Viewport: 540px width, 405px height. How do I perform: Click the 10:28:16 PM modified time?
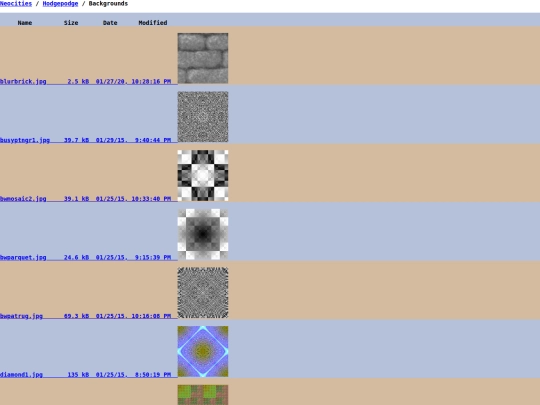(151, 82)
